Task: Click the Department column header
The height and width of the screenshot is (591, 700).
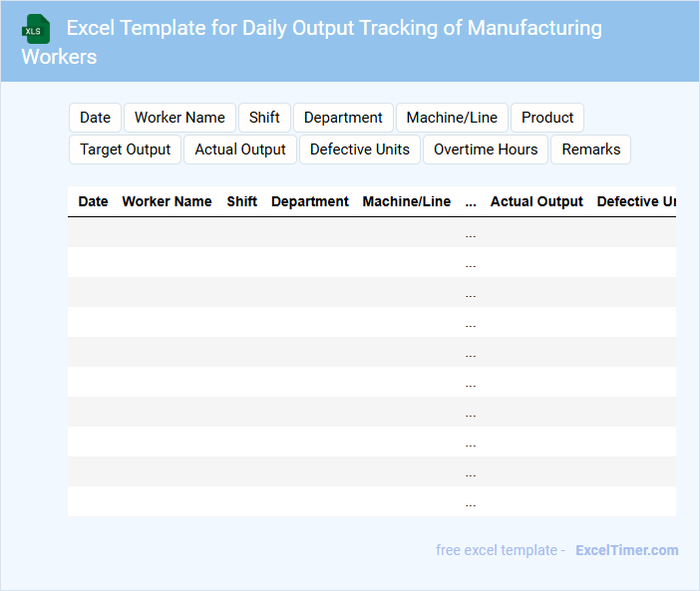Action: [x=310, y=201]
